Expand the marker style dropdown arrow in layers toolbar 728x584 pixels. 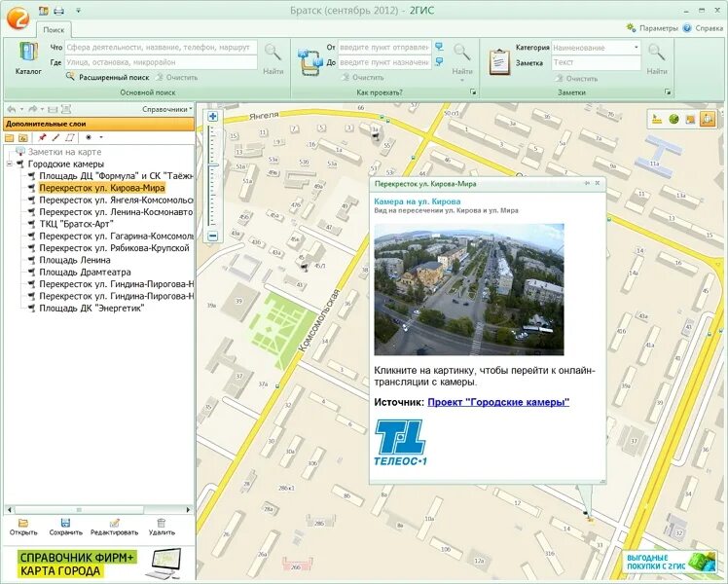click(101, 137)
